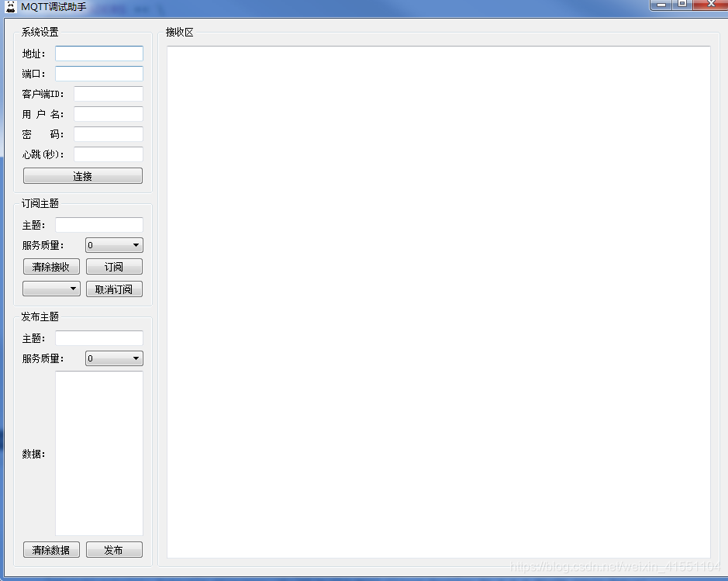Click the 取消订阅 unsubscribe button
The height and width of the screenshot is (581, 728).
[114, 289]
